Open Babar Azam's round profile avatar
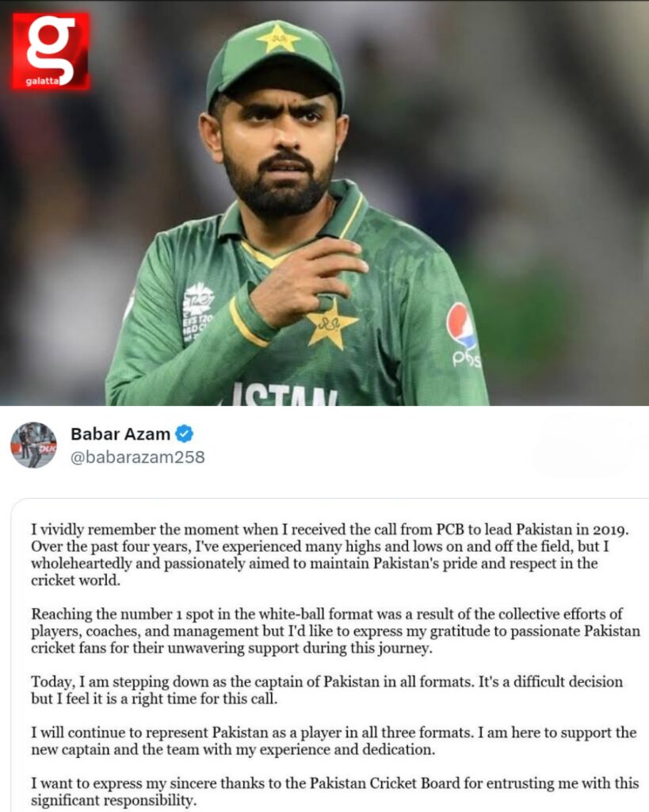Screen dimensions: 649x812 [33, 445]
